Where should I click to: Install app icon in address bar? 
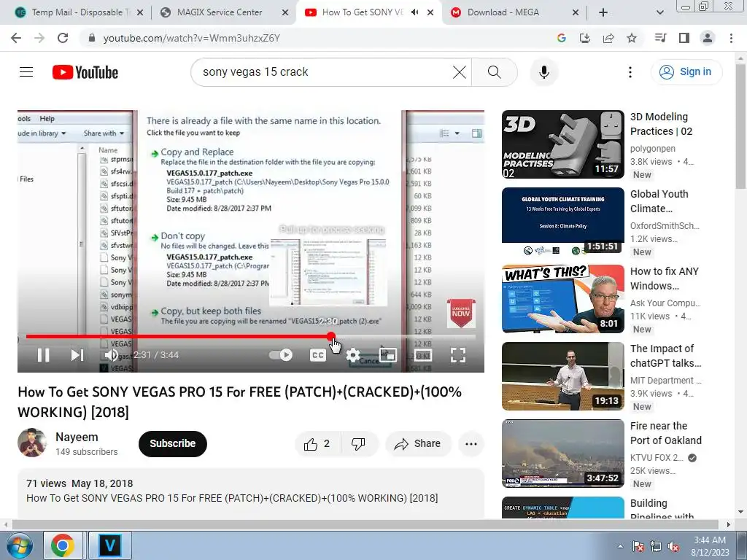(x=584, y=38)
